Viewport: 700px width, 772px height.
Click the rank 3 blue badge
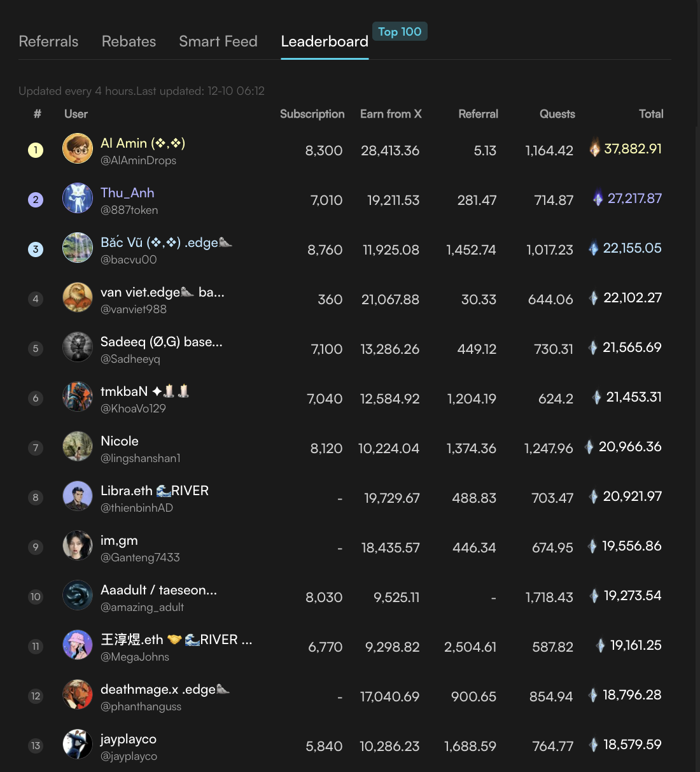click(x=36, y=249)
